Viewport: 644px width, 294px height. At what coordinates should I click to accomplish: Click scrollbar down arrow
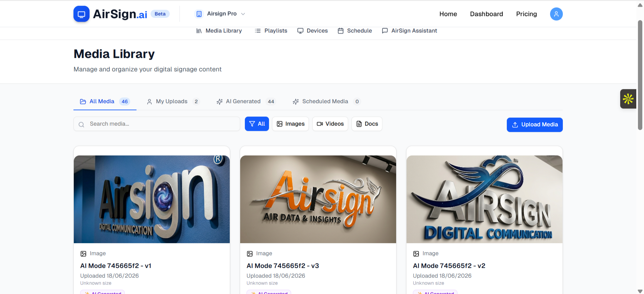[x=640, y=291]
